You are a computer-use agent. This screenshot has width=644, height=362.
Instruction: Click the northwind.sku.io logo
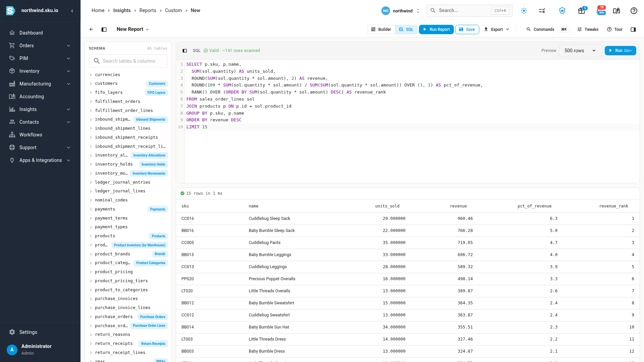coord(11,11)
